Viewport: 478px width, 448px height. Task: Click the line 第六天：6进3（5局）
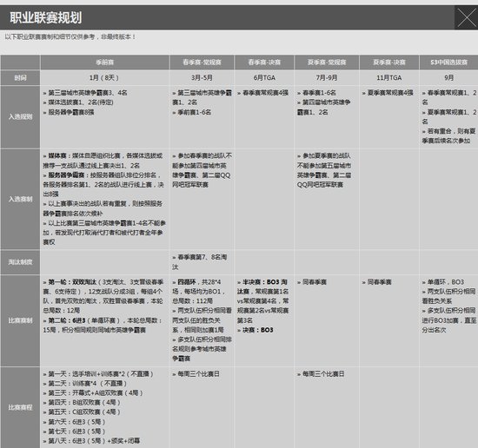click(74, 422)
